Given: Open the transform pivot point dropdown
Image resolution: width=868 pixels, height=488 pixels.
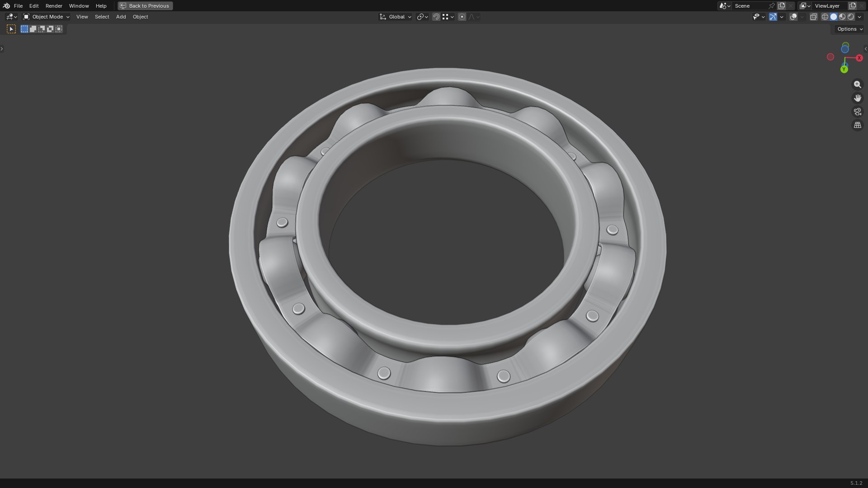Looking at the screenshot, I should click(422, 17).
